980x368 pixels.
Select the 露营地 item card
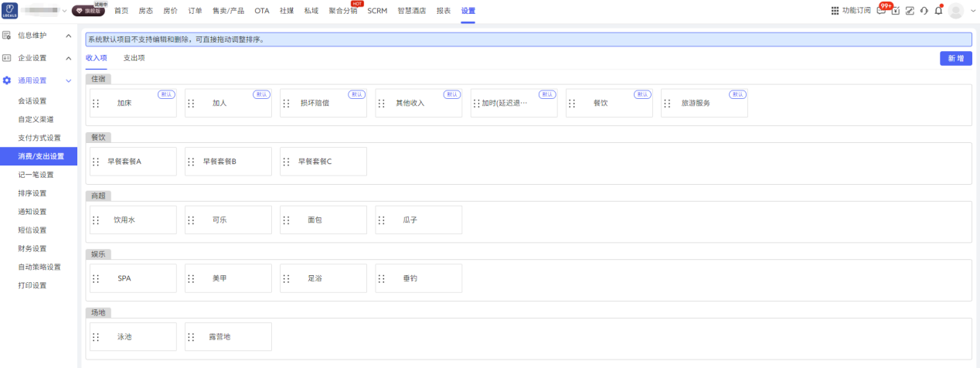pyautogui.click(x=228, y=337)
